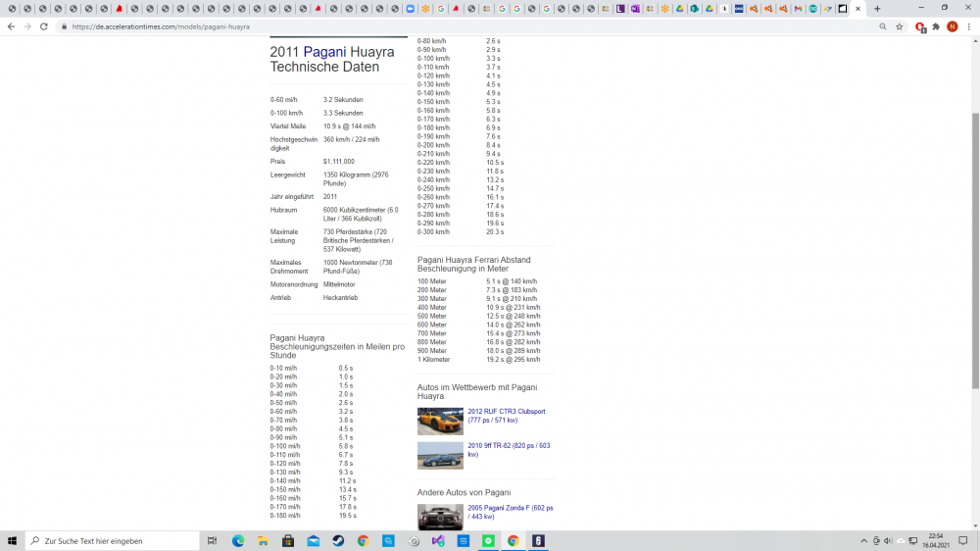Viewport: 980px width, 551px height.
Task: Click the Pagani link in heading
Action: pyautogui.click(x=324, y=52)
